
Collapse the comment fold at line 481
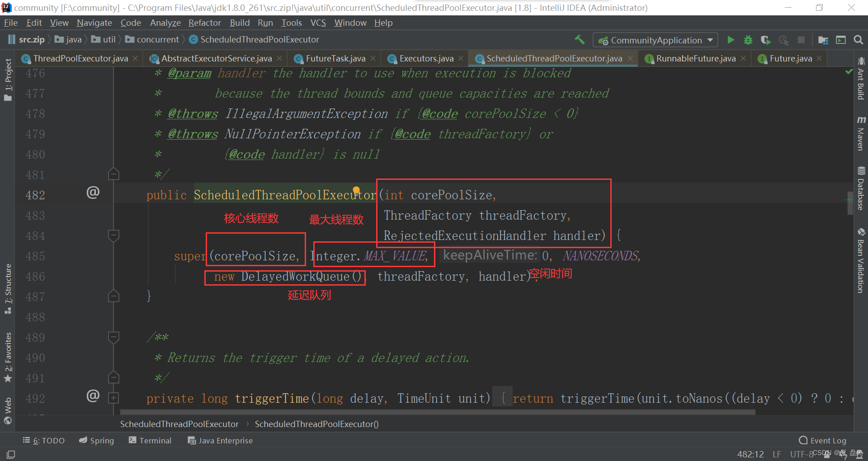113,174
